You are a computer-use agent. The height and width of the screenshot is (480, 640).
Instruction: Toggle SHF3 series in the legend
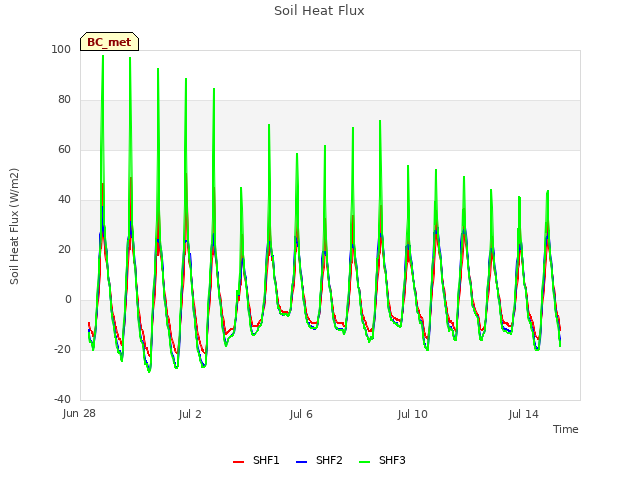382,460
